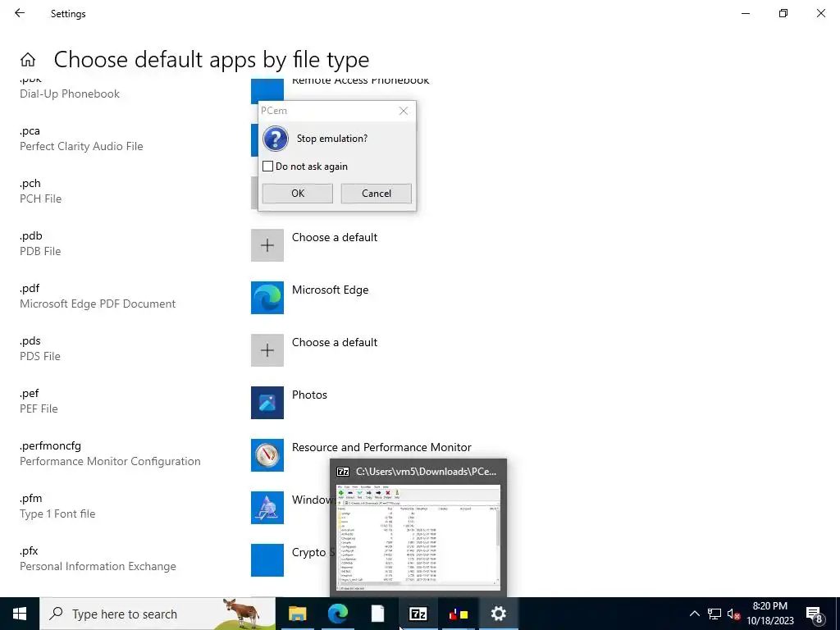The image size is (840, 630).
Task: Click the .perfmoncfg extension text
Action: tap(50, 445)
